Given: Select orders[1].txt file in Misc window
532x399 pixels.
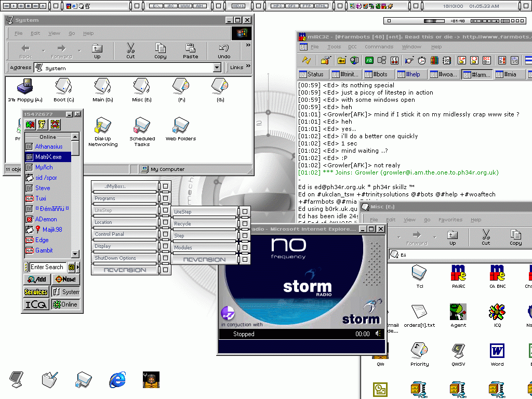Looking at the screenshot, I should pos(419,315).
